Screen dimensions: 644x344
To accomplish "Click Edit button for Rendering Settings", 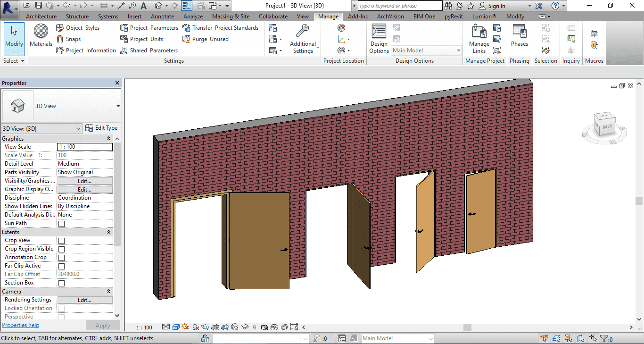I will coord(84,300).
